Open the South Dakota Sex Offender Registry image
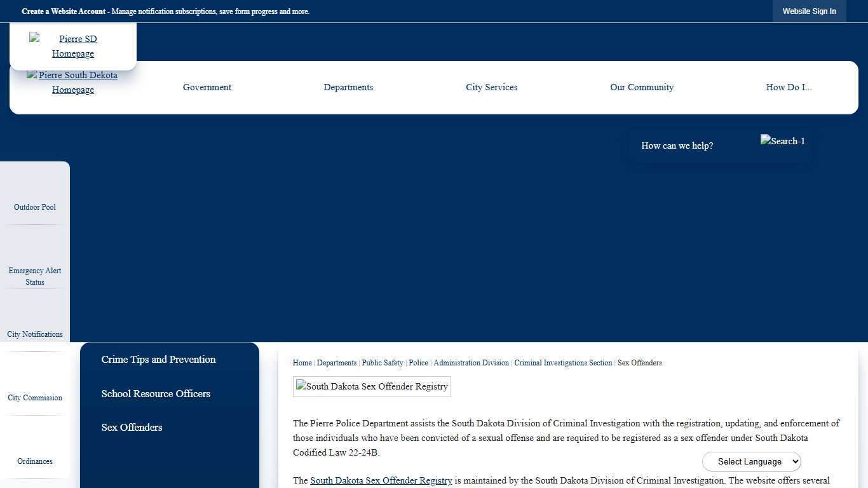The height and width of the screenshot is (488, 868). (x=372, y=386)
